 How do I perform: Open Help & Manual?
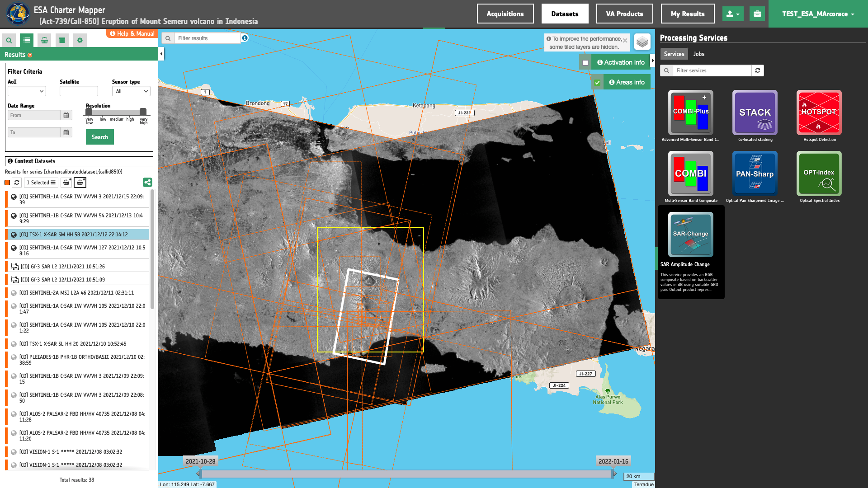pos(132,33)
